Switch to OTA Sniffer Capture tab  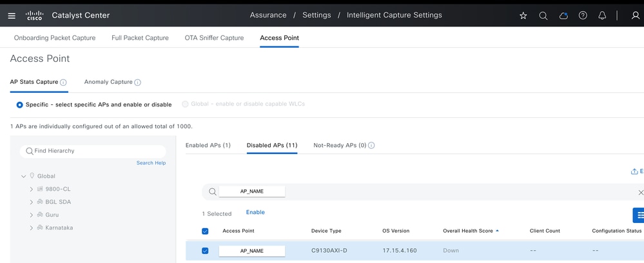pos(214,38)
